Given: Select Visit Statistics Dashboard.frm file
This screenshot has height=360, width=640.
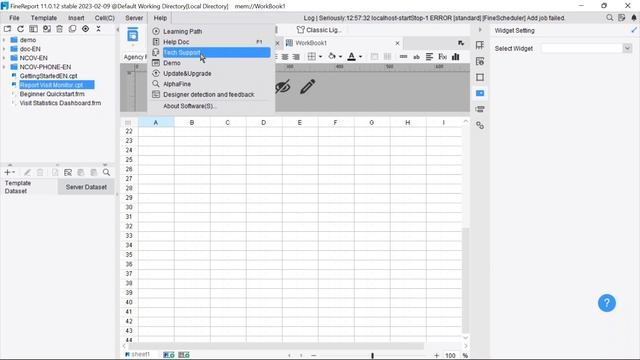Looking at the screenshot, I should (60, 103).
